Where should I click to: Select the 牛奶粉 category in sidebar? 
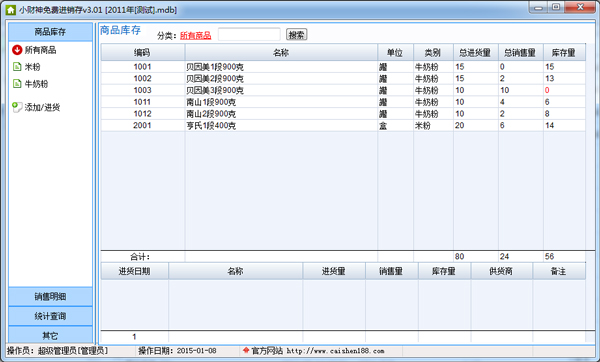36,83
